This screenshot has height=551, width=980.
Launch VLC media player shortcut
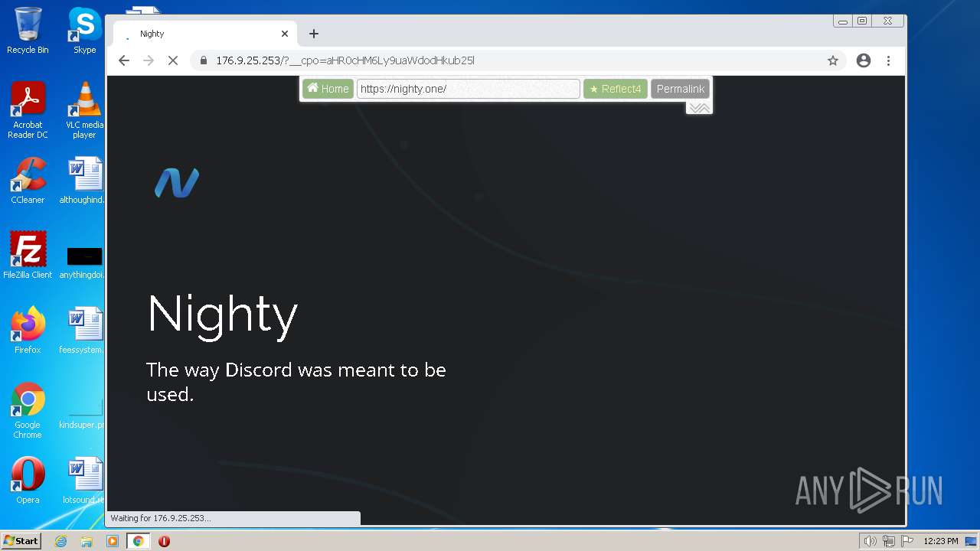point(84,110)
